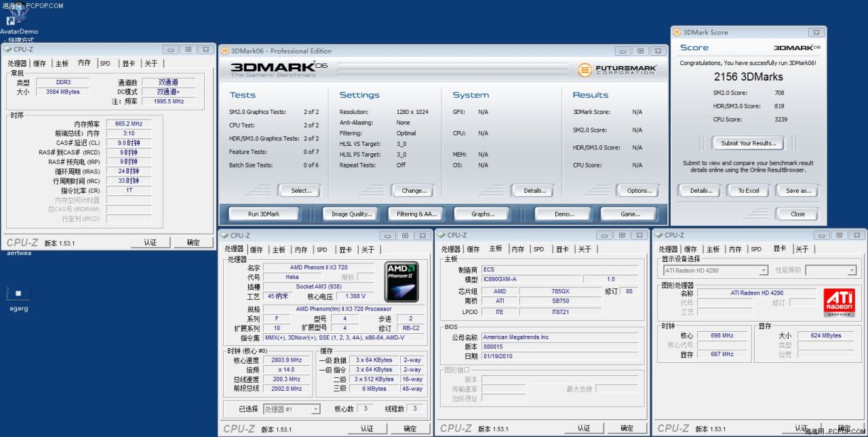Click the Game... button

click(x=630, y=214)
